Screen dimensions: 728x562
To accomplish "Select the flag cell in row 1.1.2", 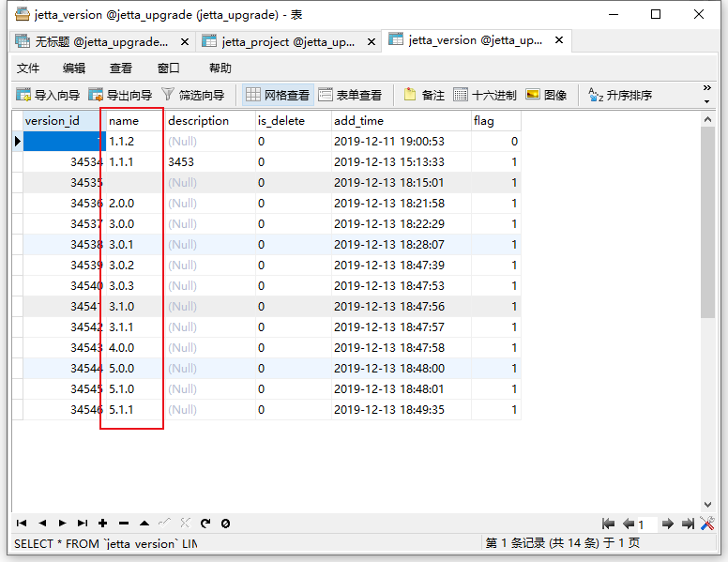I will click(x=496, y=141).
